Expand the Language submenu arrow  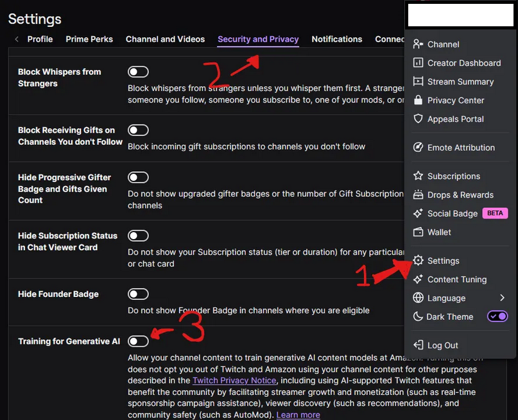click(x=502, y=298)
